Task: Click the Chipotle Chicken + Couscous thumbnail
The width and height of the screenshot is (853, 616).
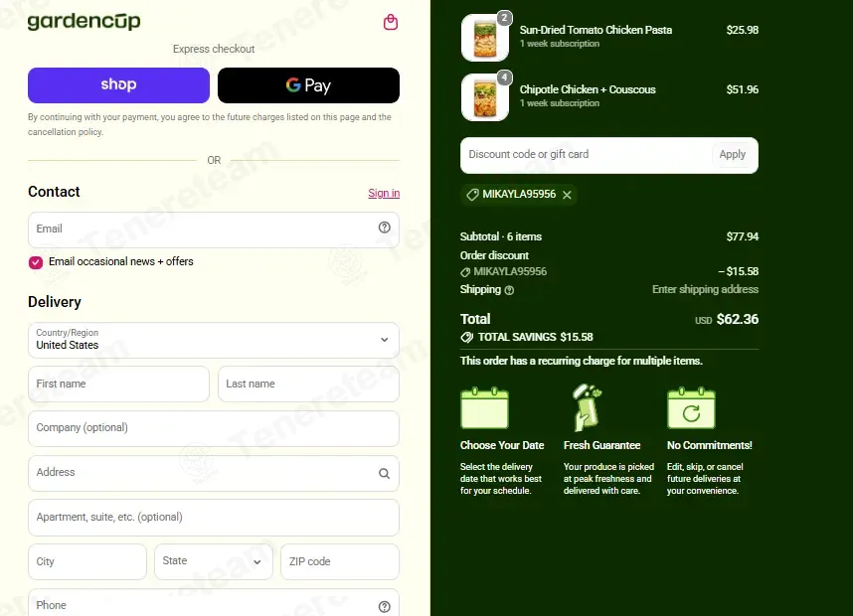Action: (x=485, y=97)
